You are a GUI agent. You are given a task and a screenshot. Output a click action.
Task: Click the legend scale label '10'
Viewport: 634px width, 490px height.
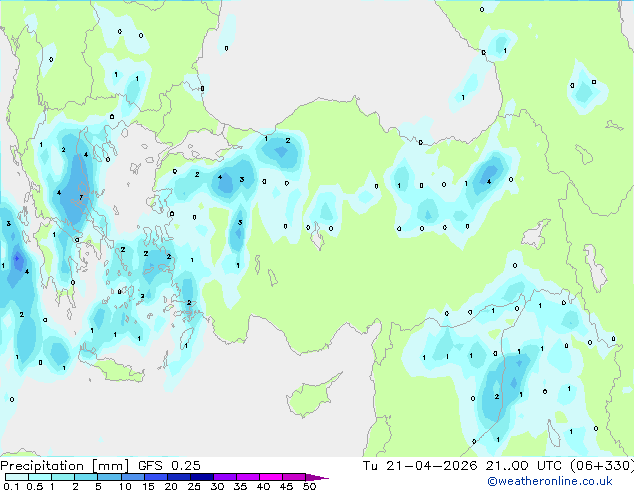point(125,486)
